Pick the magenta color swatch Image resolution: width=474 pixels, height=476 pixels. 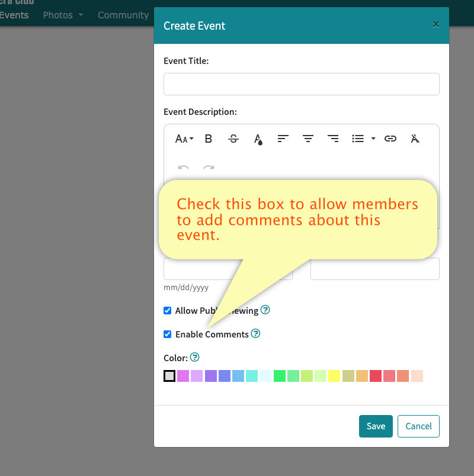[x=183, y=376]
